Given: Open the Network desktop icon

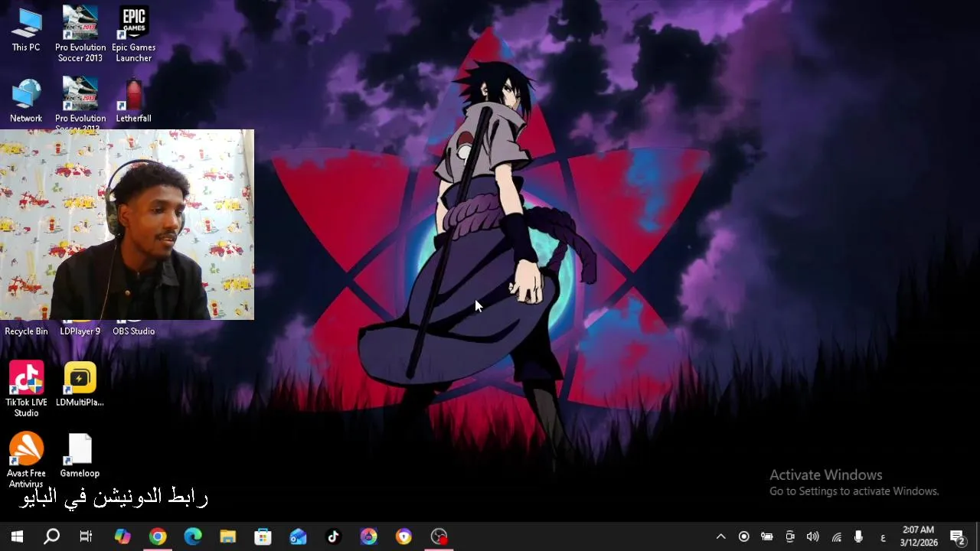Looking at the screenshot, I should (26, 100).
